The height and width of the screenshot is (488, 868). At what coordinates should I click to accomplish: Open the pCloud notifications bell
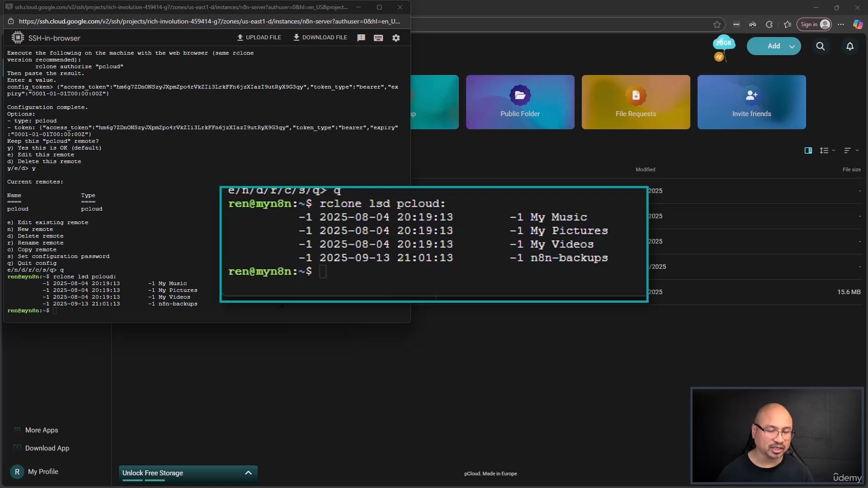(849, 46)
